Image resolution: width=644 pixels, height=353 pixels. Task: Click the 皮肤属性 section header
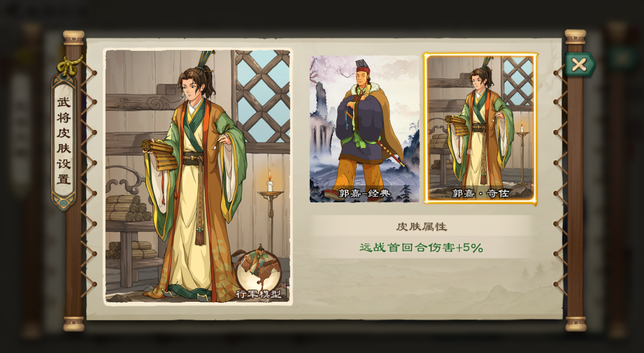[x=422, y=226]
